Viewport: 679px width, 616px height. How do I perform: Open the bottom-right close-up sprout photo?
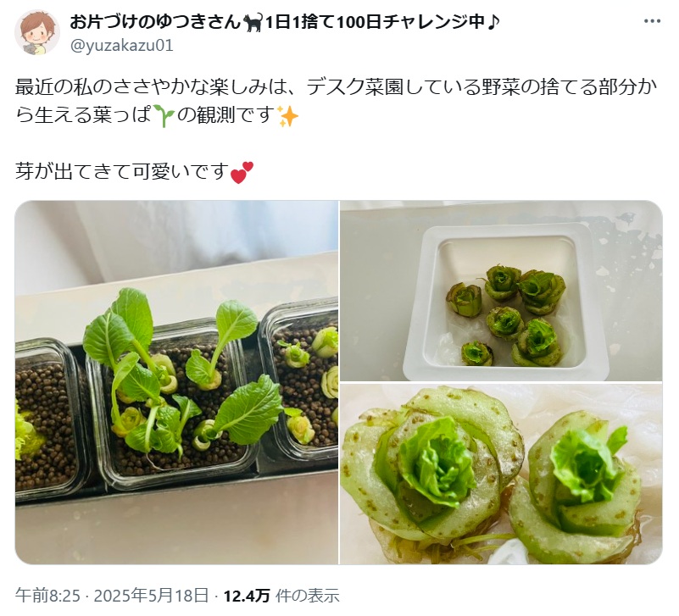point(502,474)
